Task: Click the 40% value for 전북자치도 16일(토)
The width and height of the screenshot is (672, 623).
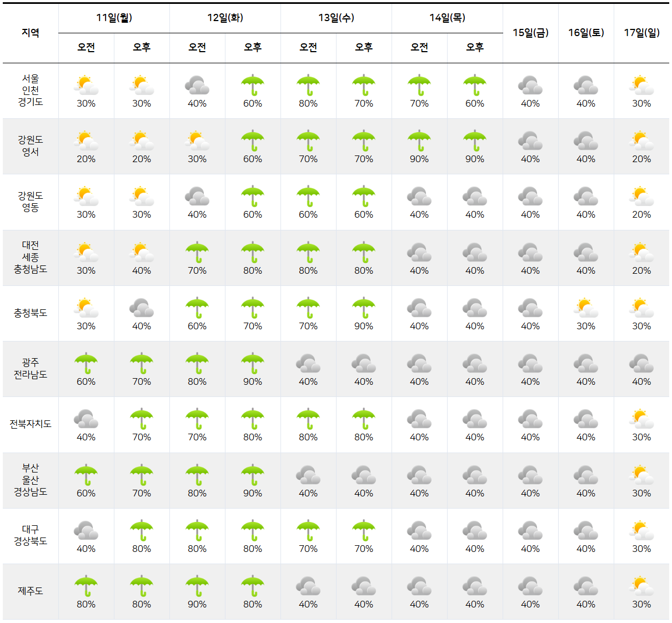Action: pos(586,438)
